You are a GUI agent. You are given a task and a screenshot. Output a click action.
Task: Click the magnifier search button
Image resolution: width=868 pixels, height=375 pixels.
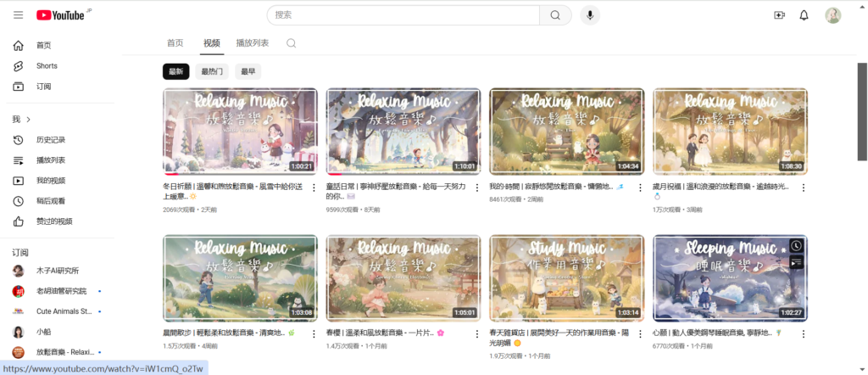[x=555, y=15]
